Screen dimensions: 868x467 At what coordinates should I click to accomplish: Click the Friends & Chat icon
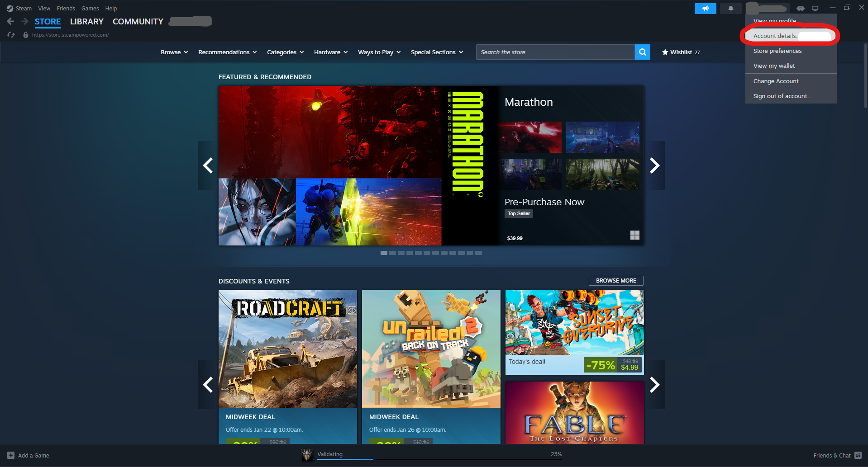858,455
